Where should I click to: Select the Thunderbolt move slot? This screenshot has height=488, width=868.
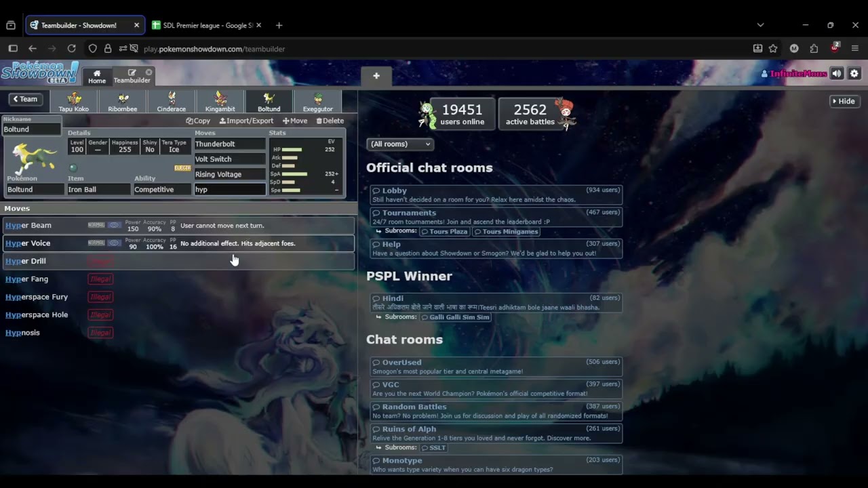[x=230, y=144]
